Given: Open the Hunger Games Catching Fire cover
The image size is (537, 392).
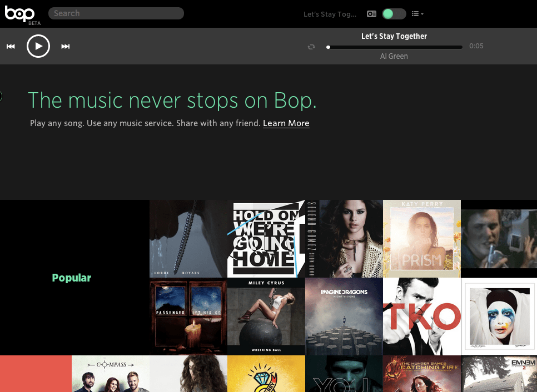Looking at the screenshot, I should [x=422, y=374].
